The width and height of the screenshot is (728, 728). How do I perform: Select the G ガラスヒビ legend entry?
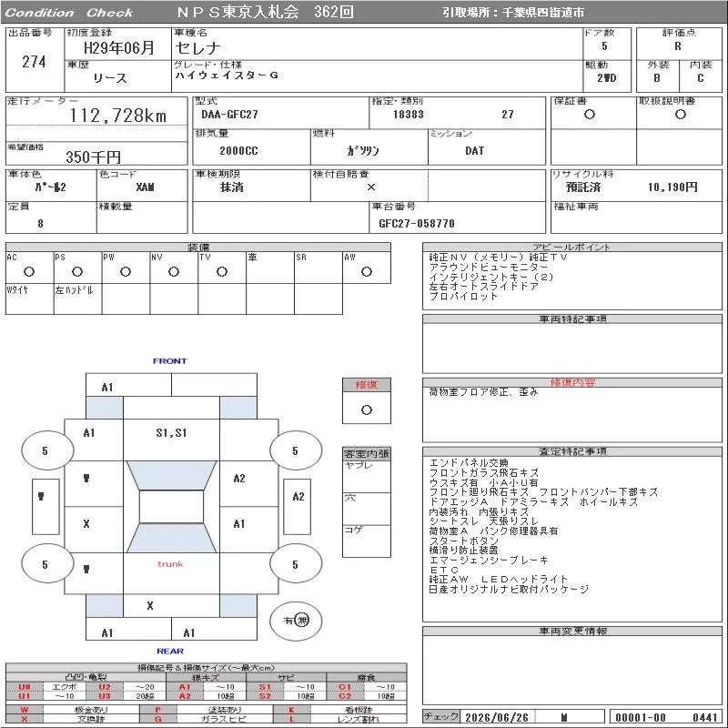click(207, 719)
